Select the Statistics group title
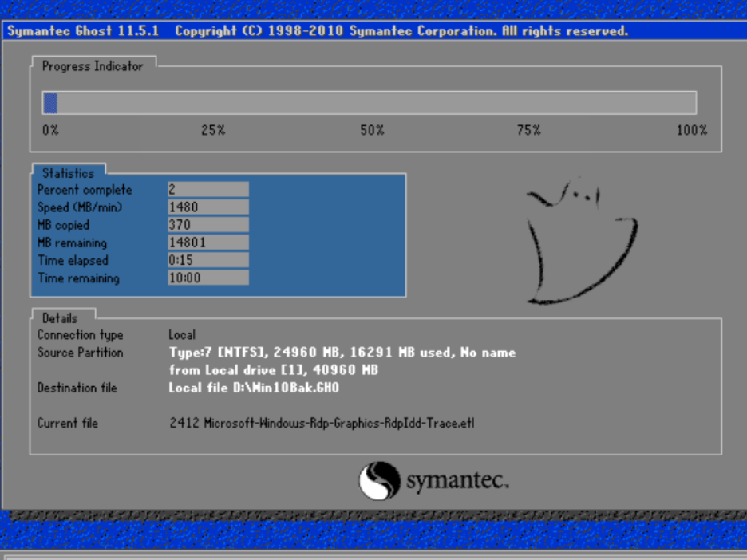Viewport: 747px width, 560px height. [68, 173]
